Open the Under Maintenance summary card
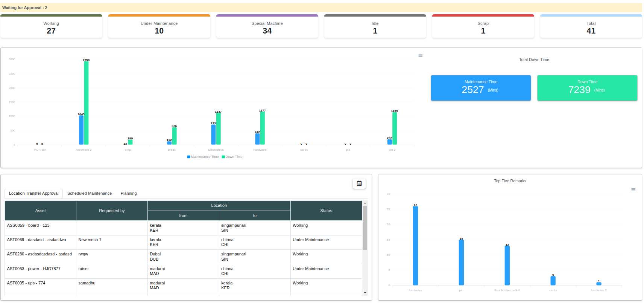The image size is (644, 304). click(159, 27)
